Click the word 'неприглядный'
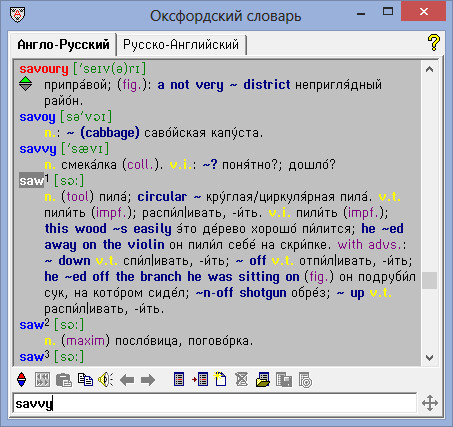The width and height of the screenshot is (453, 427). coord(338,85)
